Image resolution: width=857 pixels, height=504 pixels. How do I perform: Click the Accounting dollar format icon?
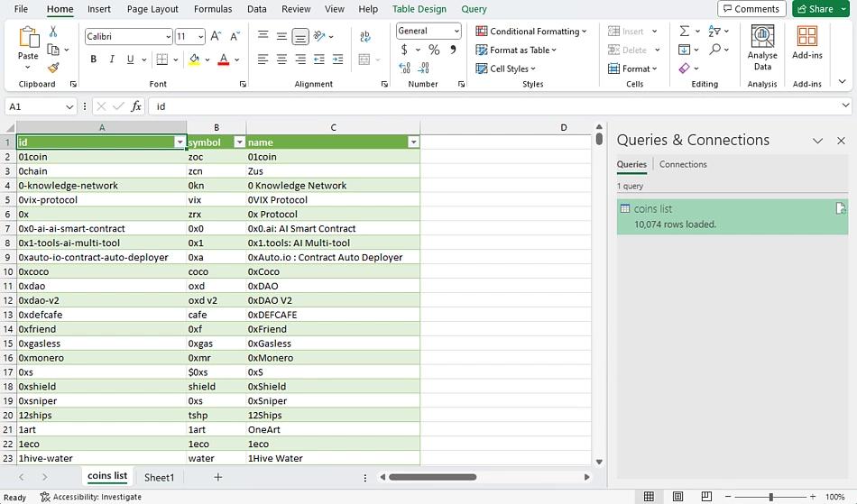point(404,50)
